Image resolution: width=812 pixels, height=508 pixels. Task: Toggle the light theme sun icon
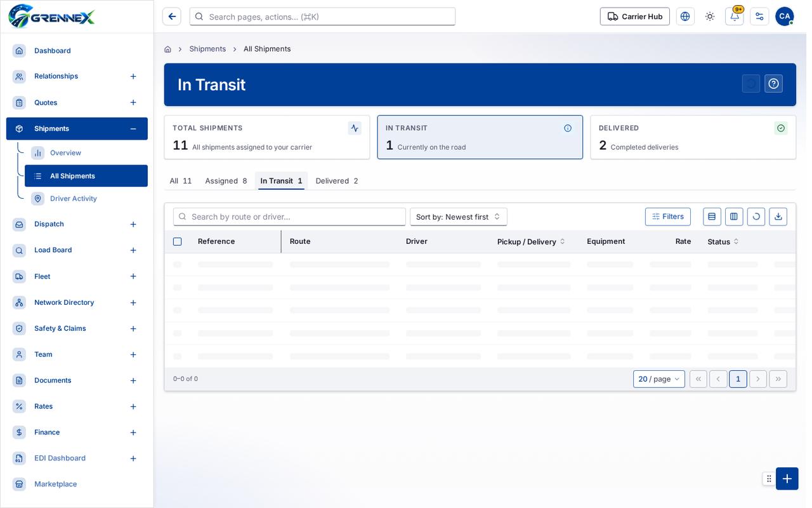710,17
